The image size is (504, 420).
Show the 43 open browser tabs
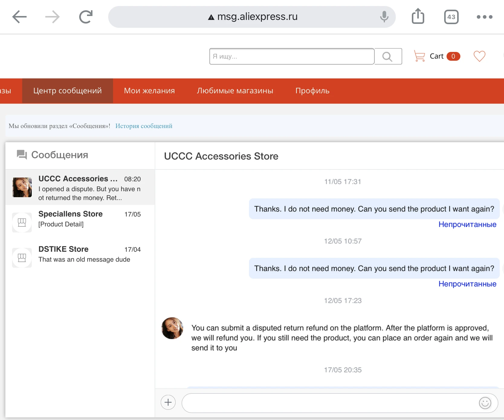click(451, 17)
